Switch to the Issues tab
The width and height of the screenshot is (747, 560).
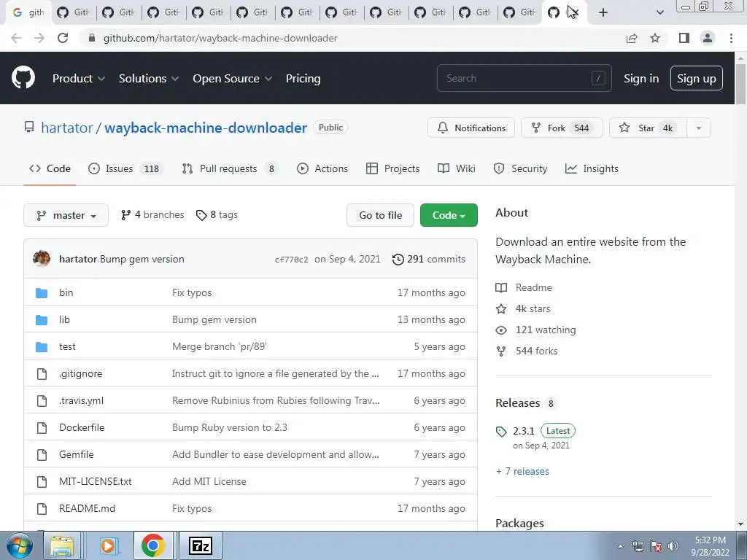125,168
